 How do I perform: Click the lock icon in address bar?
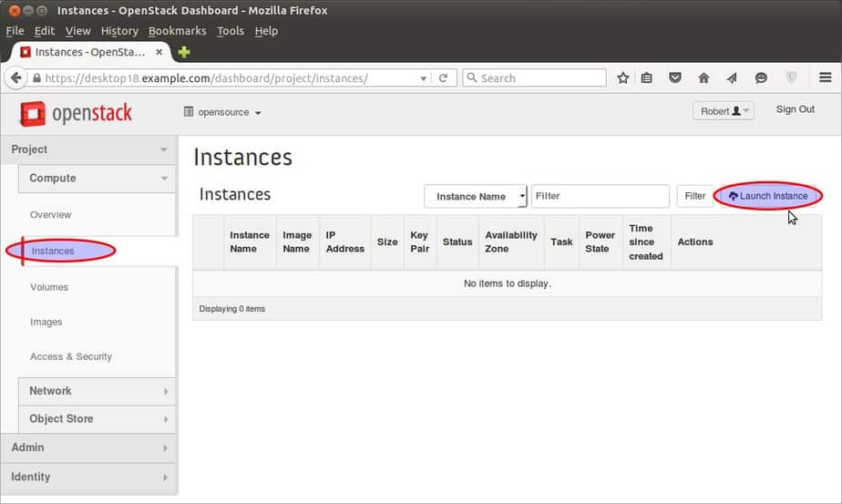[36, 77]
